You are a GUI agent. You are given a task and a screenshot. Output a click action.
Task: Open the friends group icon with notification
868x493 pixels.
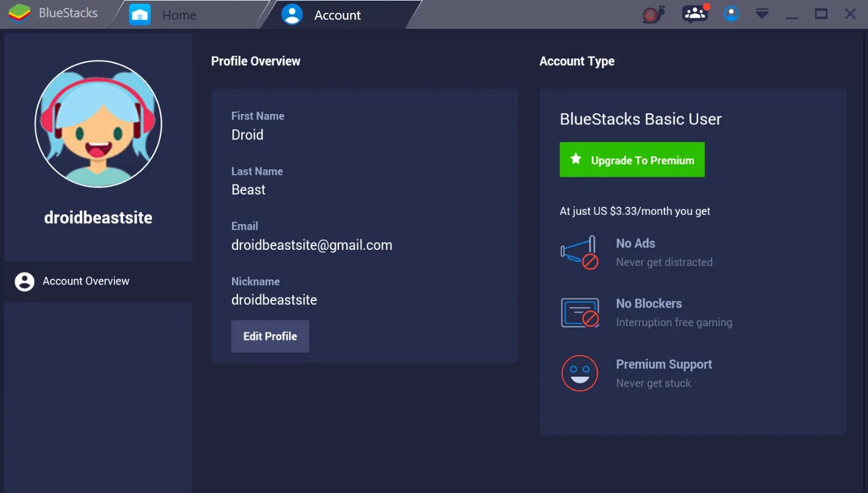point(695,14)
